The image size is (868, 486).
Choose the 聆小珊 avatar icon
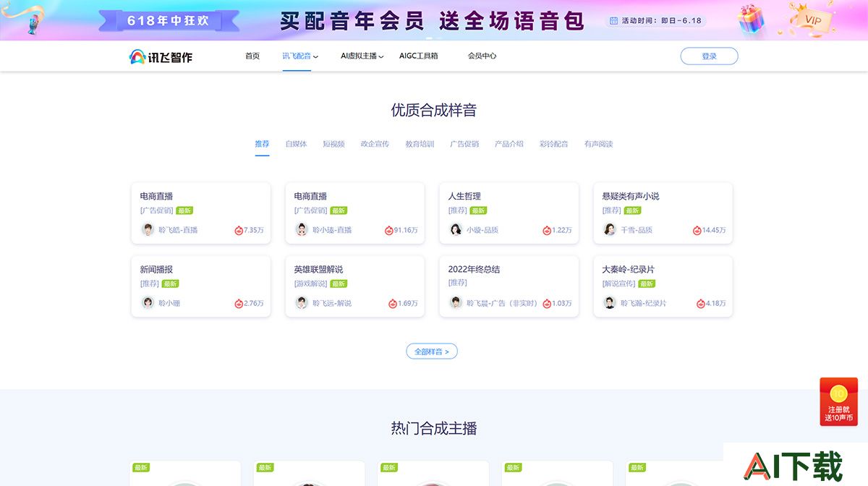tap(148, 302)
